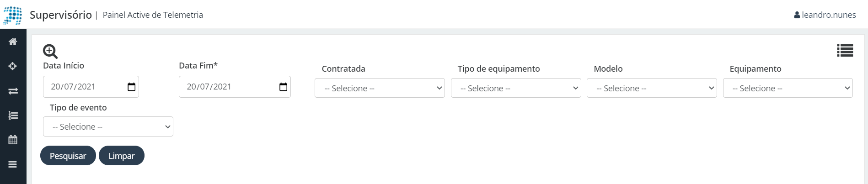Open Data Fim calendar picker icon
The image size is (868, 184).
tap(283, 87)
